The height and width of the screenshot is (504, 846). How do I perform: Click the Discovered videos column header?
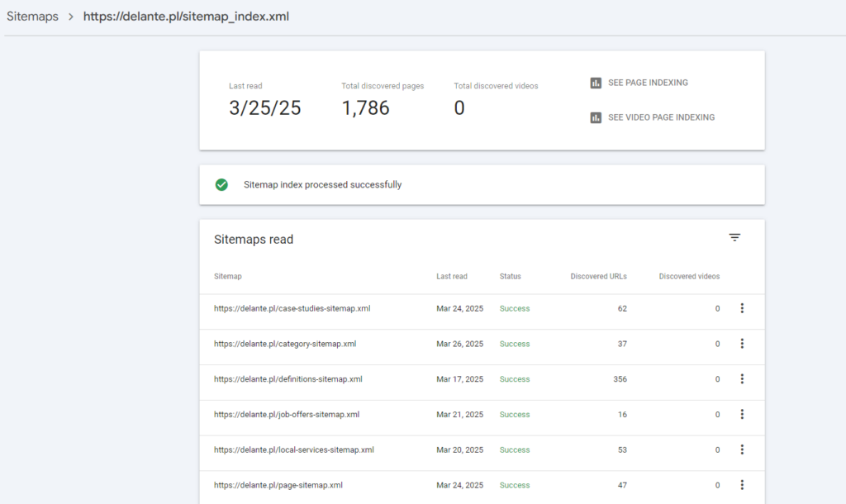tap(689, 277)
